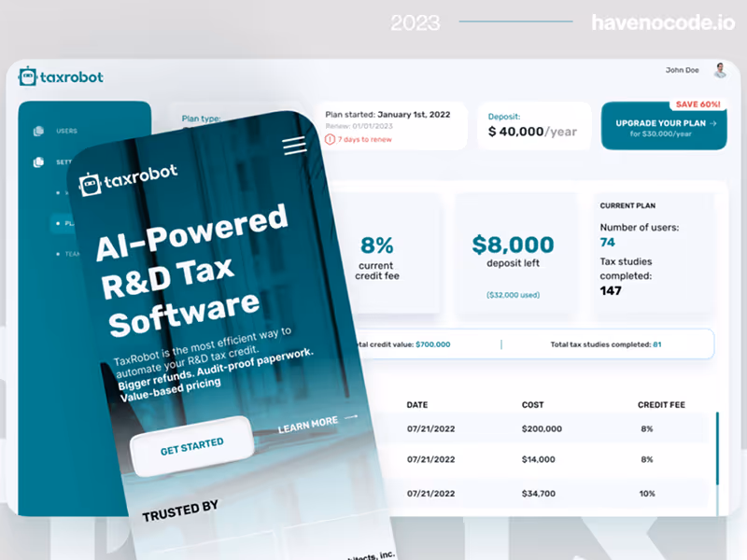The width and height of the screenshot is (747, 560).
Task: Select the $200,000 cost cell
Action: 542,428
